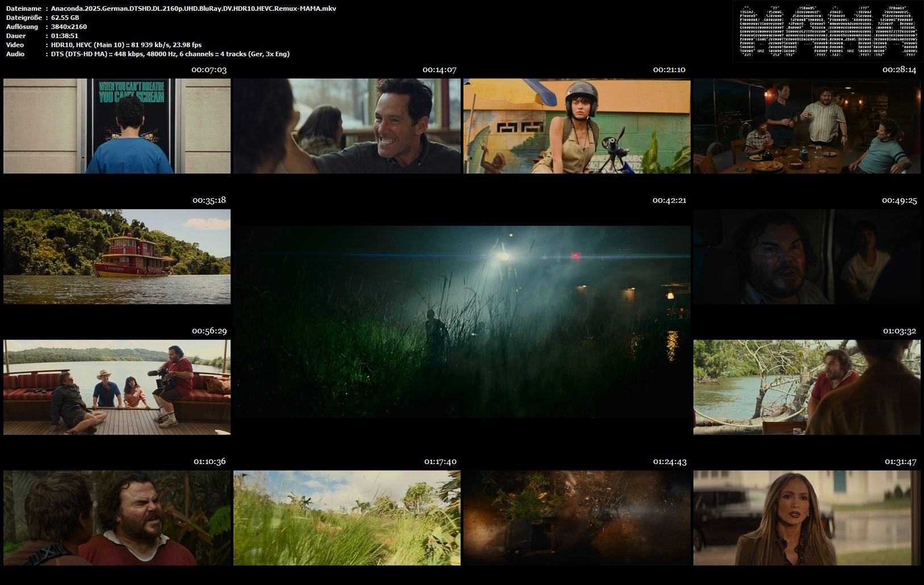Click the 00:14:07 timestamp
The height and width of the screenshot is (585, 924).
click(x=440, y=70)
